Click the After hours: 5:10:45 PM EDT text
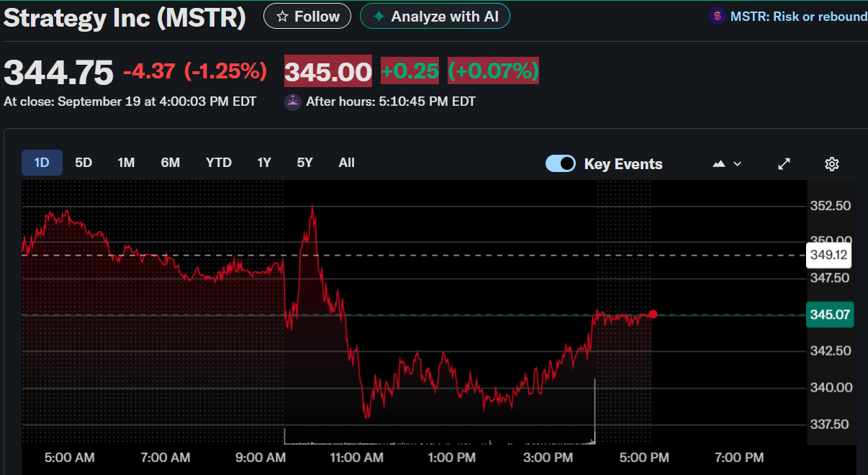 (391, 101)
